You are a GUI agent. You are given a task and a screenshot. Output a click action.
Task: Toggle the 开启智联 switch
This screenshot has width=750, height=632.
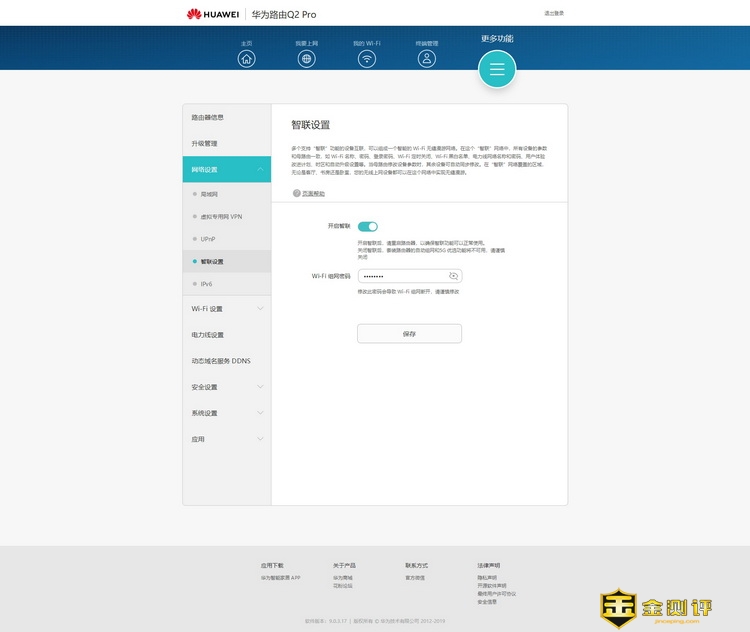368,227
